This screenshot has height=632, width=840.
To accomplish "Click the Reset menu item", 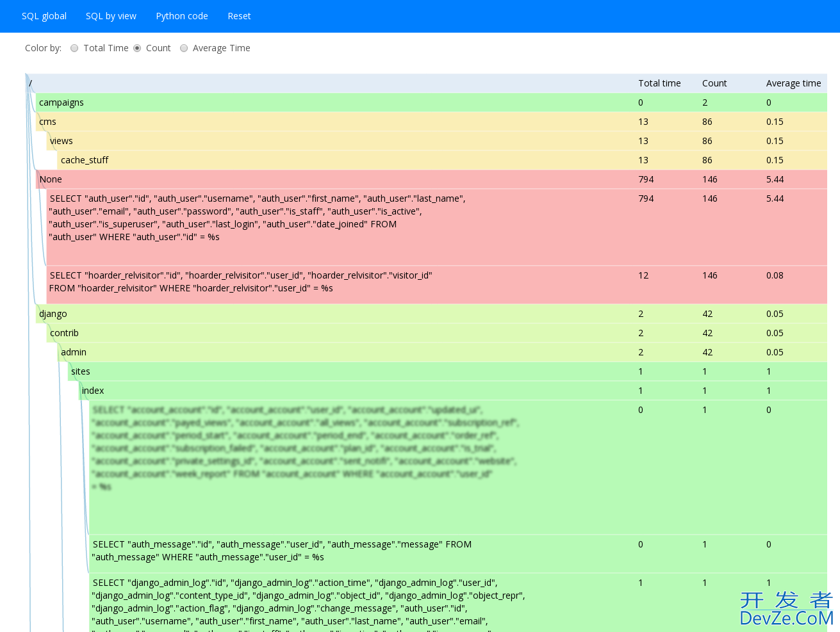I will point(239,16).
